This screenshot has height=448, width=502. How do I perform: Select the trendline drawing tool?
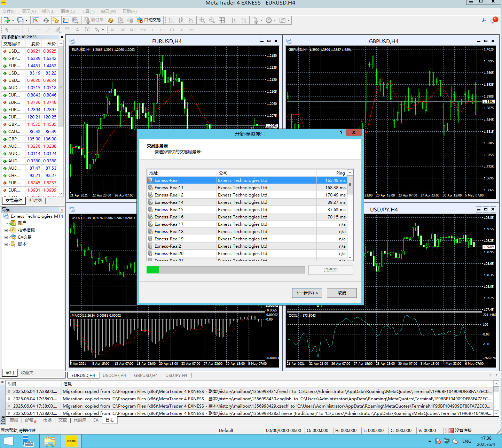[x=48, y=30]
